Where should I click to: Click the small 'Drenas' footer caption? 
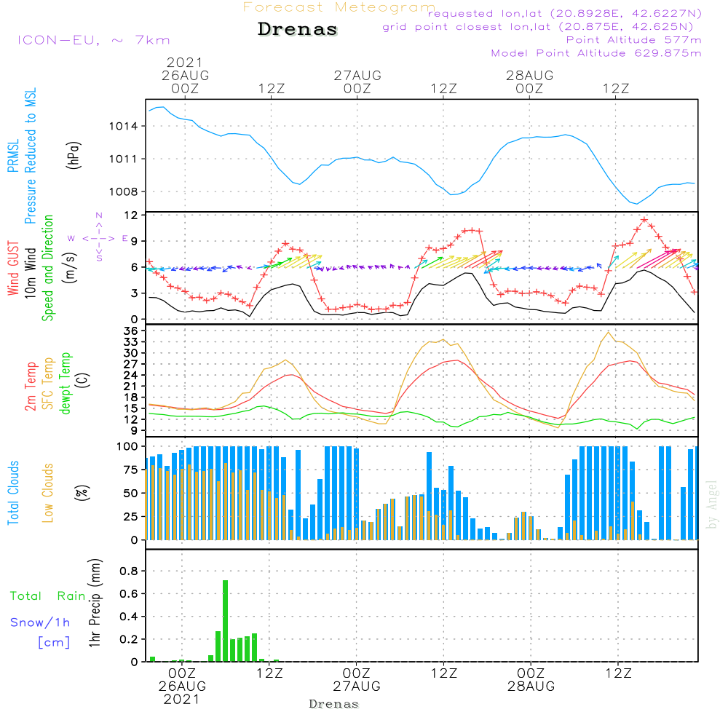click(x=334, y=704)
